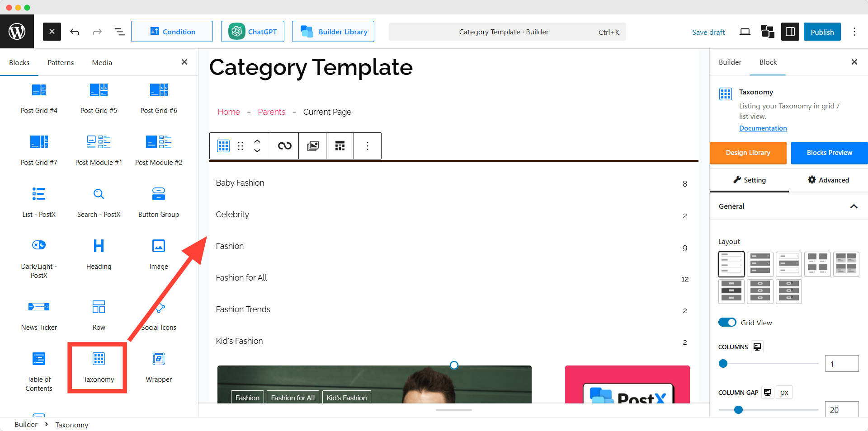Turn off the Grid View toggle
868x431 pixels.
[727, 323]
